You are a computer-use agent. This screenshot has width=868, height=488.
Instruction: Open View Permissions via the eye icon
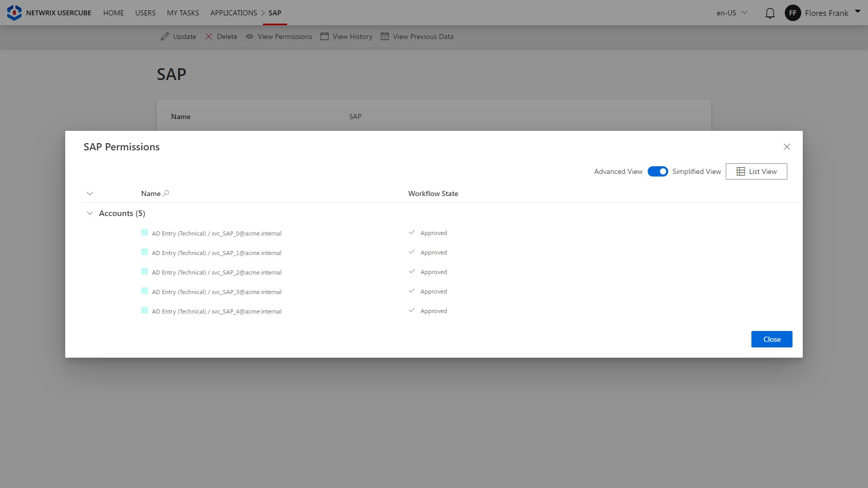pyautogui.click(x=249, y=36)
